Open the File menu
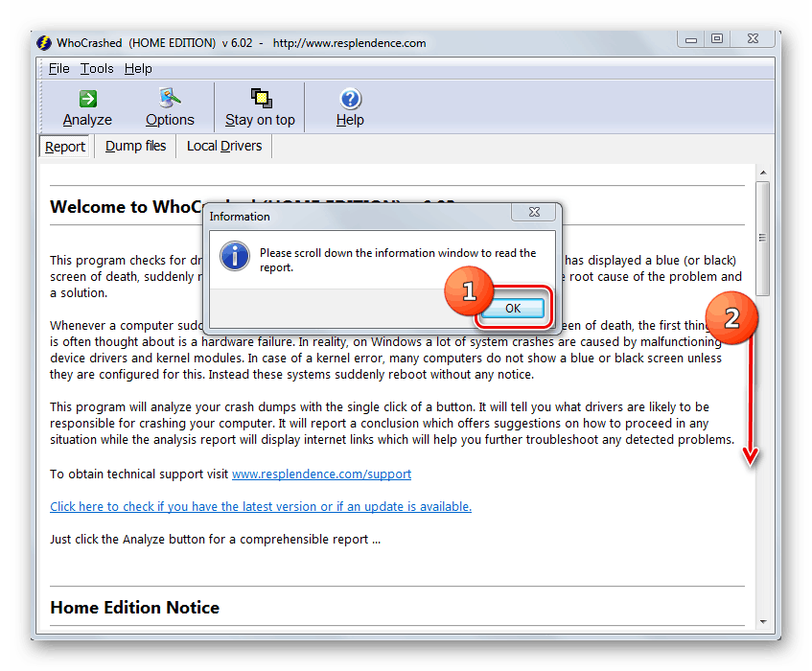This screenshot has height=671, width=812. [59, 68]
